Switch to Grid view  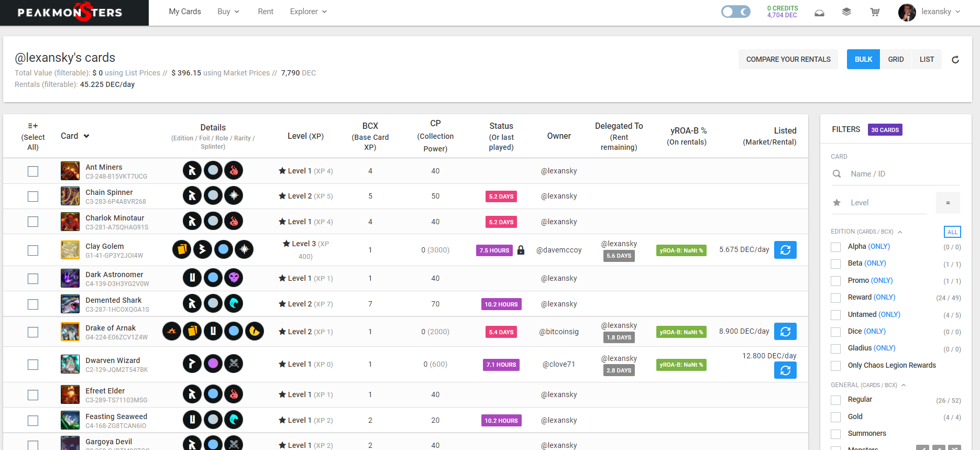click(x=896, y=59)
